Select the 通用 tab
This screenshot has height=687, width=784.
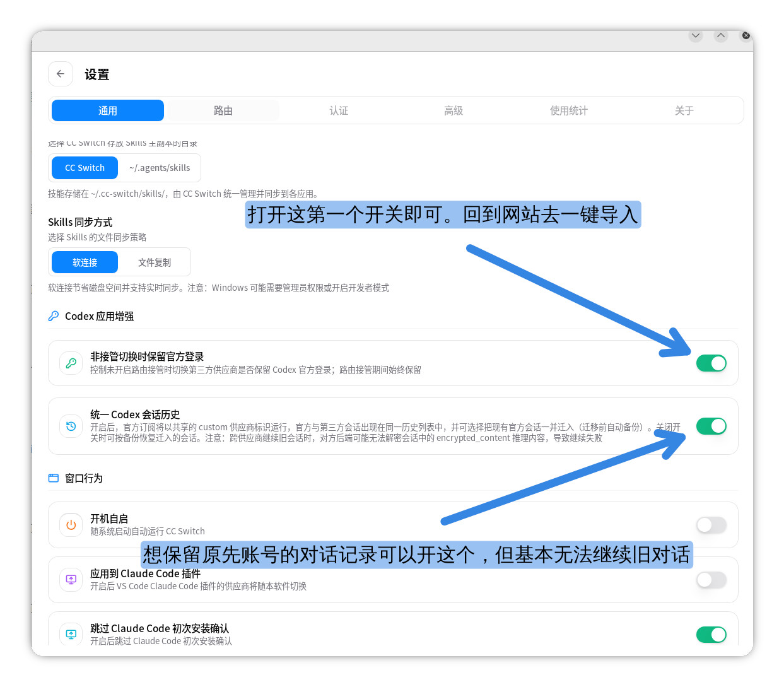click(x=108, y=110)
